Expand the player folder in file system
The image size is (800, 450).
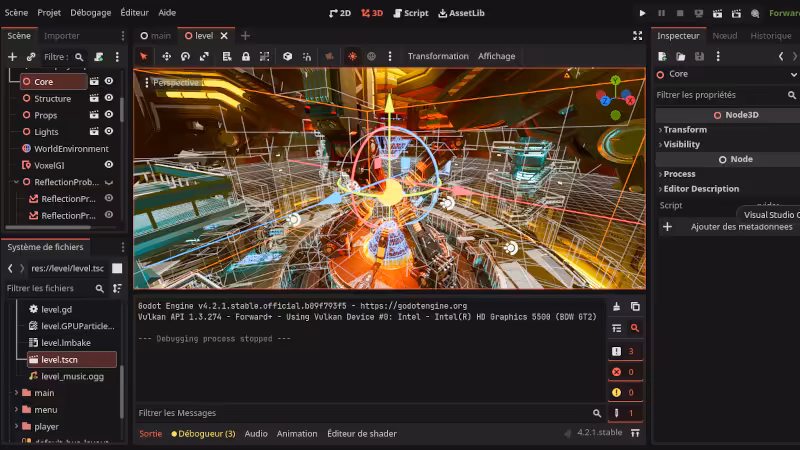pyautogui.click(x=16, y=427)
